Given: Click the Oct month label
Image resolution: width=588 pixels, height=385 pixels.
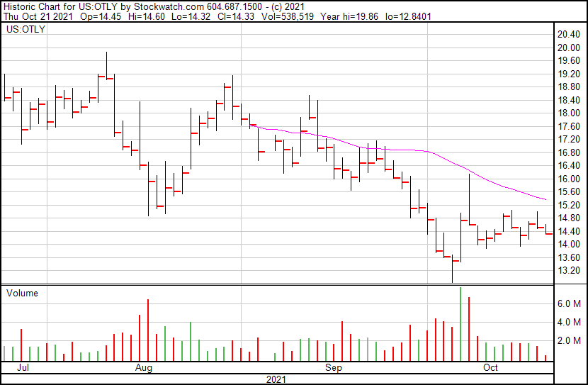Looking at the screenshot, I should tap(490, 367).
